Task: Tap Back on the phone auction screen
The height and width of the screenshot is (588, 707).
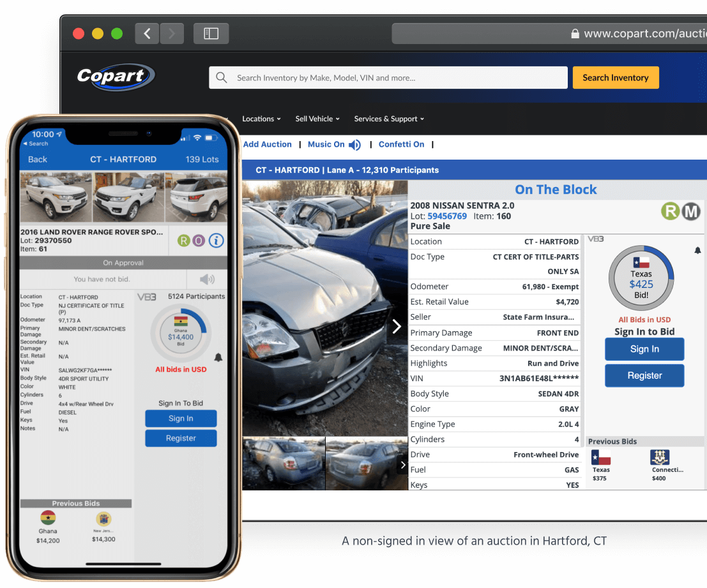Action: (37, 159)
